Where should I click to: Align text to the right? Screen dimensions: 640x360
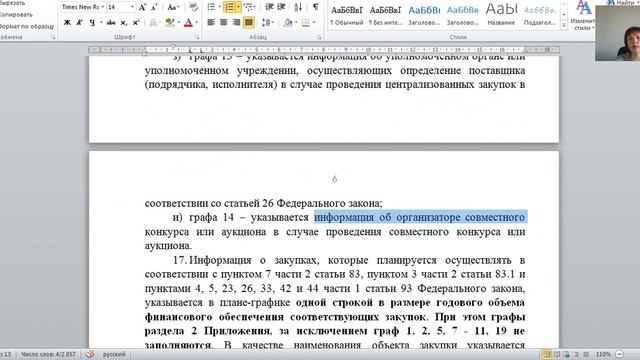236,23
